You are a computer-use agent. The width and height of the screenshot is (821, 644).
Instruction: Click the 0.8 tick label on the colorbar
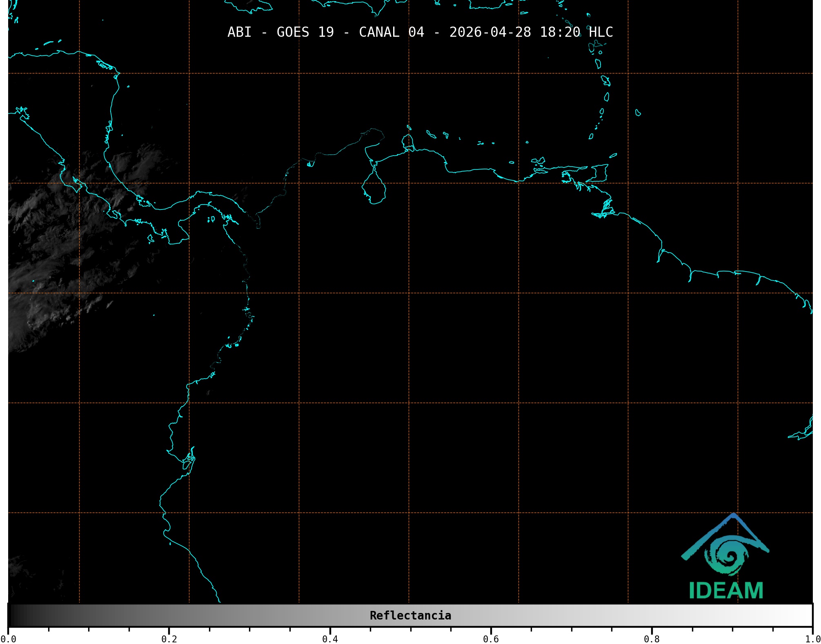tap(652, 639)
